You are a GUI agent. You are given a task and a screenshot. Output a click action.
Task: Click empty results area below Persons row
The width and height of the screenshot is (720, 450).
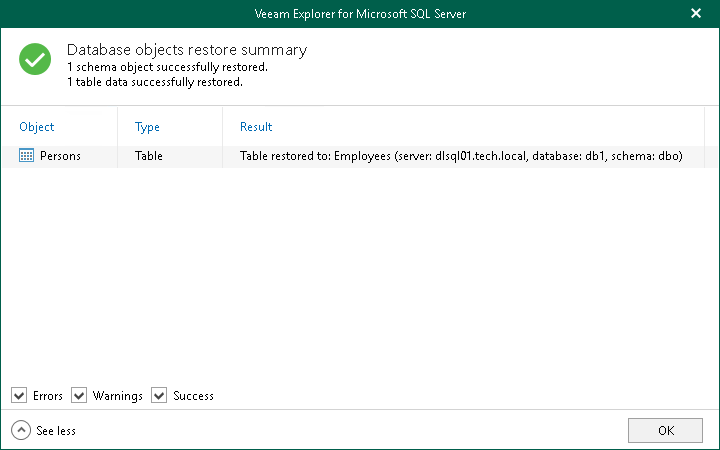360,270
